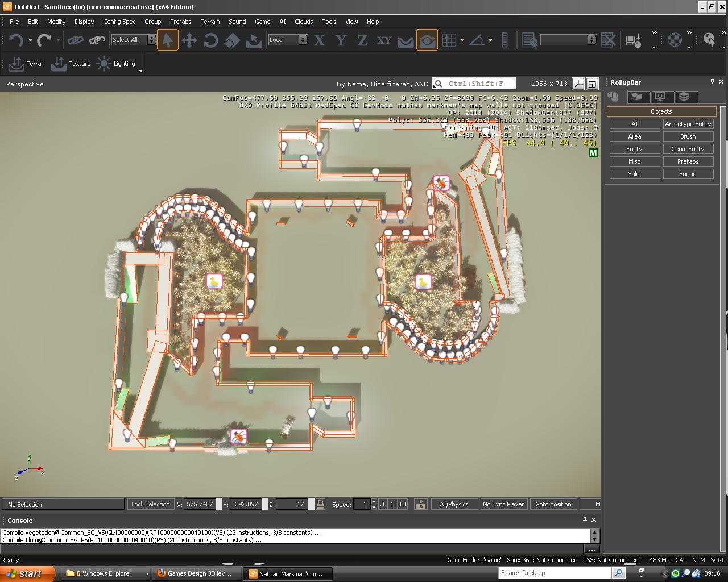The height and width of the screenshot is (582, 728).
Task: Click the Speed increment stepper arrow
Action: [x=374, y=501]
